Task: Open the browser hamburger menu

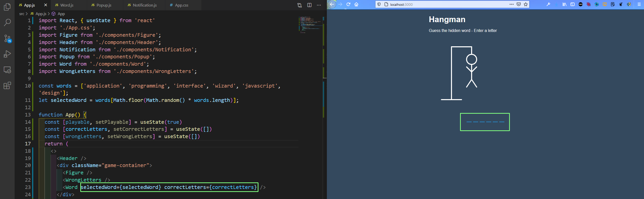Action: (x=639, y=4)
